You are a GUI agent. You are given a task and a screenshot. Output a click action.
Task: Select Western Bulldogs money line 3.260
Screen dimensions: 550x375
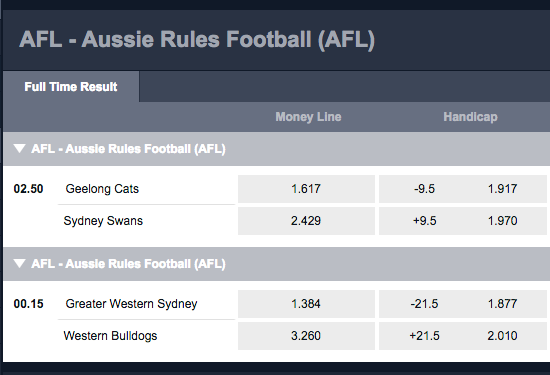click(306, 336)
